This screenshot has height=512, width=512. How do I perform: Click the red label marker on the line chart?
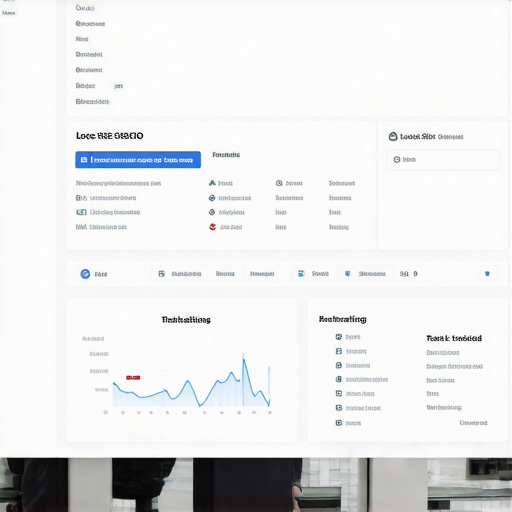coord(133,377)
